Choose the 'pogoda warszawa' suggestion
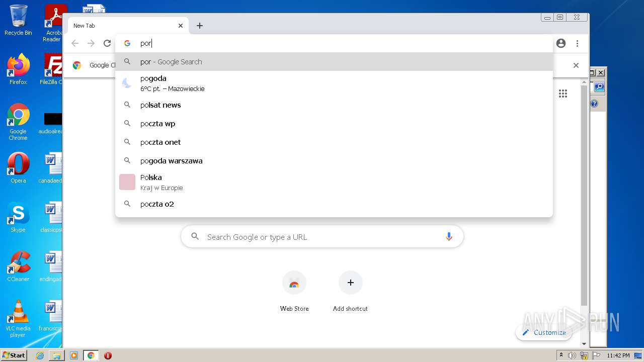This screenshot has height=362, width=644. click(334, 161)
